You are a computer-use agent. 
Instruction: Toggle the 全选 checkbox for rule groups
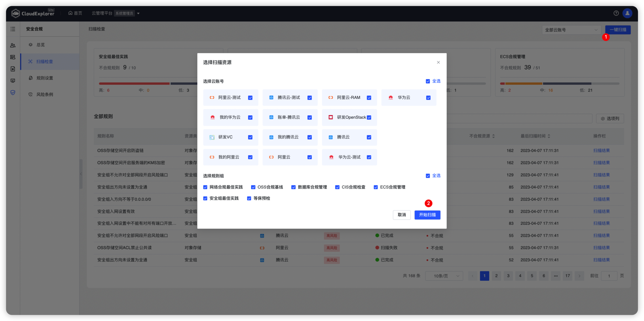(428, 175)
